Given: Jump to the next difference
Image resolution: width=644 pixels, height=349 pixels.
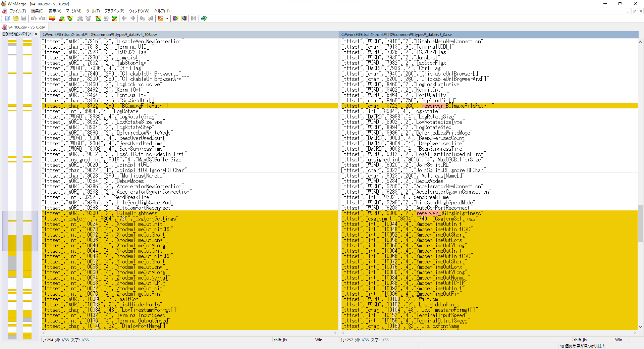Looking at the screenshot, I should click(x=62, y=18).
